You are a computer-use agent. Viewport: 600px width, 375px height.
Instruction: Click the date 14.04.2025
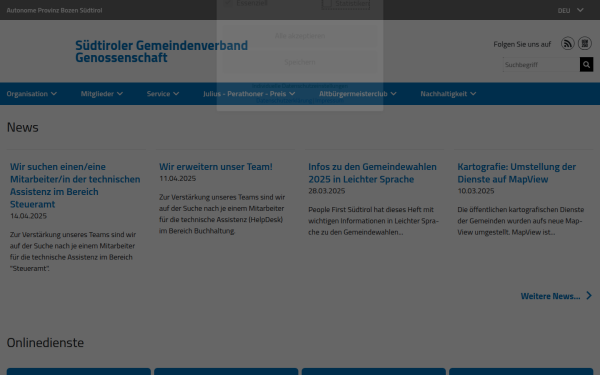pyautogui.click(x=28, y=216)
